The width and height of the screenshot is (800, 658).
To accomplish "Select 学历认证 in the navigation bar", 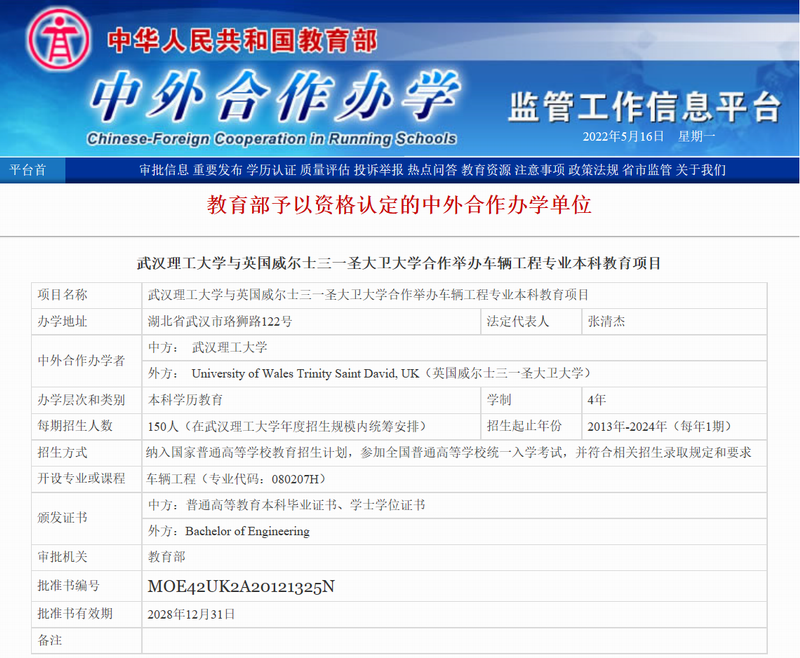I will tap(271, 170).
